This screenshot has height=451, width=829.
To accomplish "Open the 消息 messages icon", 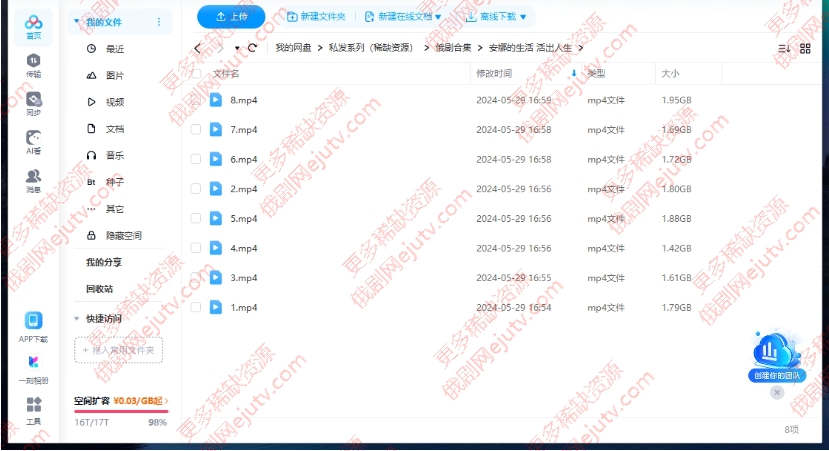I will click(33, 181).
